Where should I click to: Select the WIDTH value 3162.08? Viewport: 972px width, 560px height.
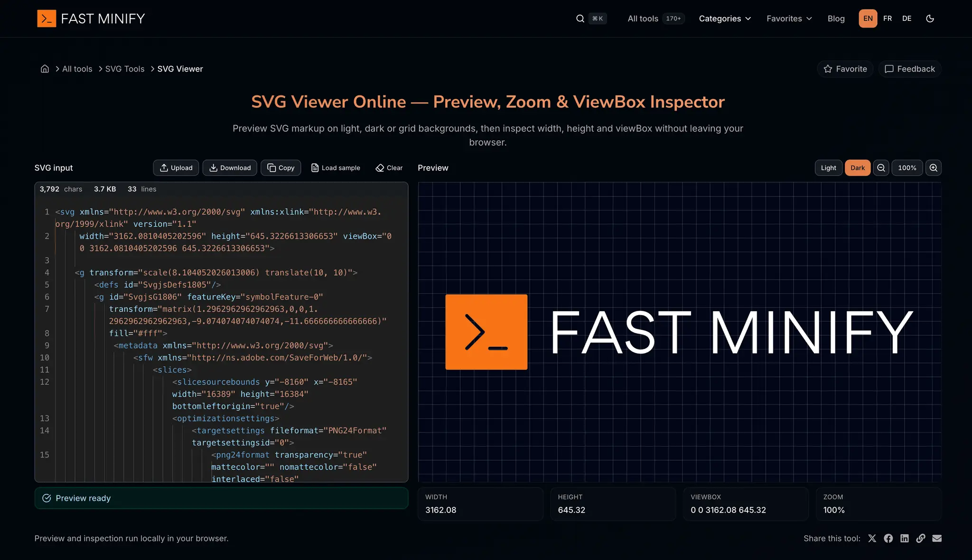click(441, 510)
